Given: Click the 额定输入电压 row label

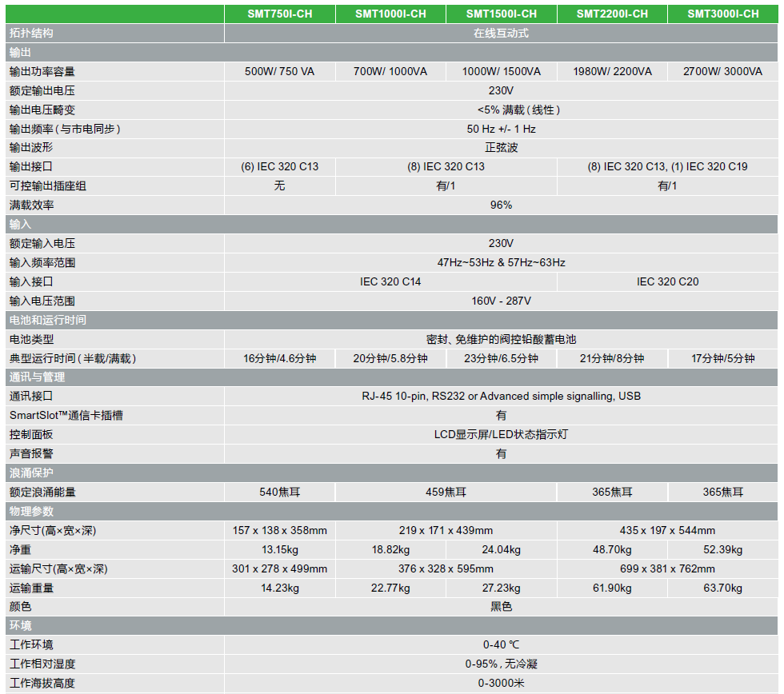Looking at the screenshot, I should tap(42, 243).
